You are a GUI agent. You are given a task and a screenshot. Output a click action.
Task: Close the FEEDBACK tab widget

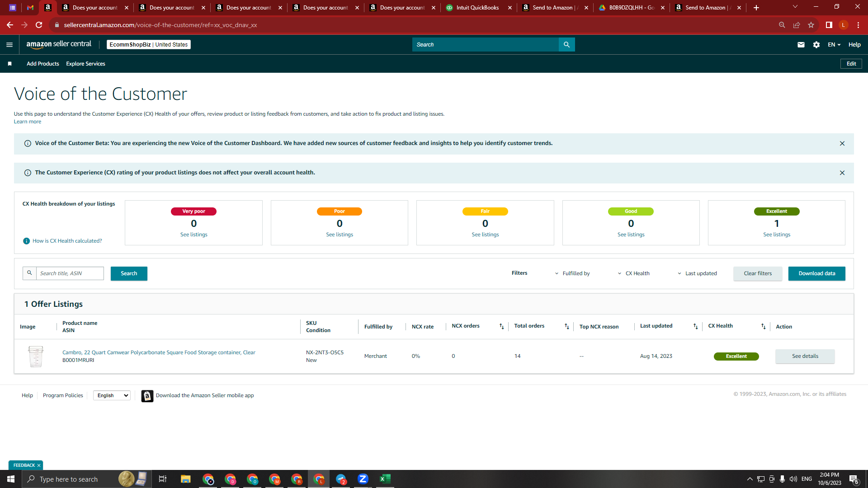[x=39, y=465]
